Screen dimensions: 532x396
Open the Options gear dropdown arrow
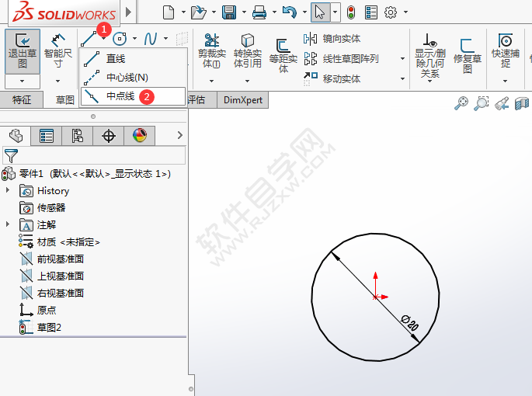[405, 12]
